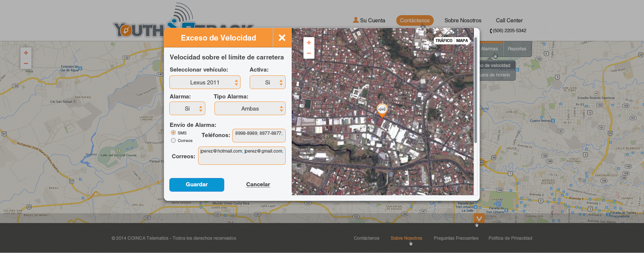Image resolution: width=644 pixels, height=253 pixels.
Task: Open the footer Preguntas Frecuentes link
Action: (456, 238)
